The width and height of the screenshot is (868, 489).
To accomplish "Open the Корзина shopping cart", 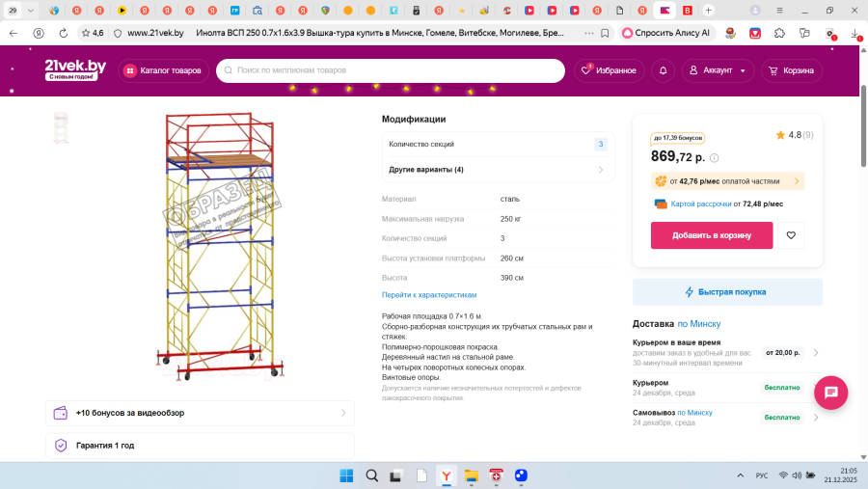I will pos(789,70).
